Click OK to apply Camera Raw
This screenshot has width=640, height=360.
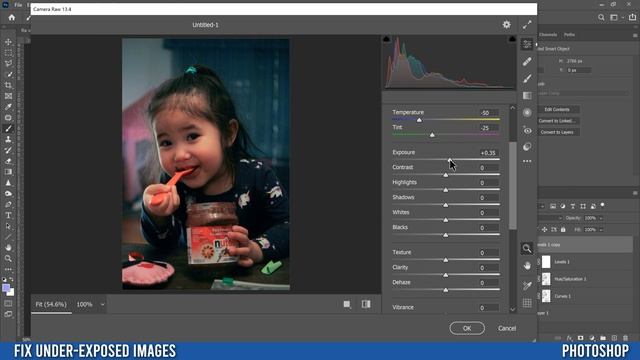[467, 328]
